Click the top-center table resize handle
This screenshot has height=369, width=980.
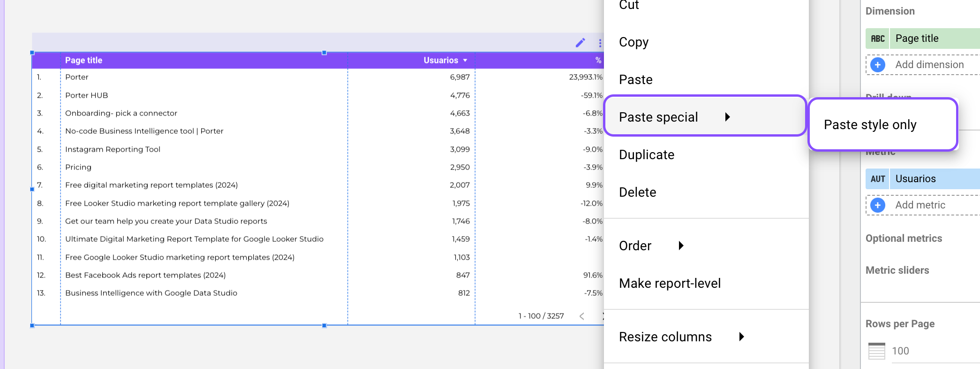point(324,53)
